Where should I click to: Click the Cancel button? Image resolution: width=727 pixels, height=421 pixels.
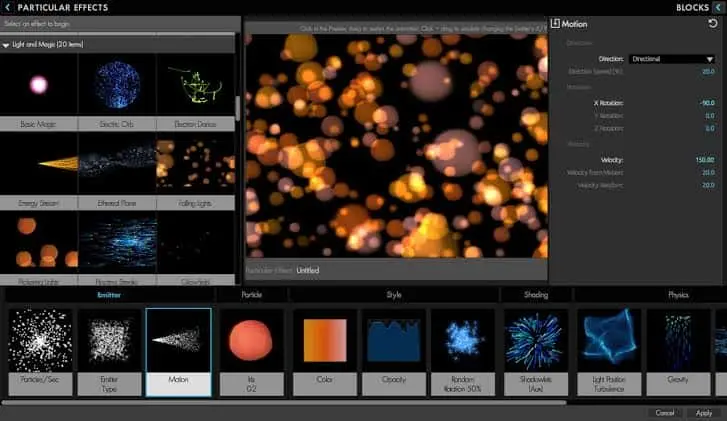pos(665,413)
